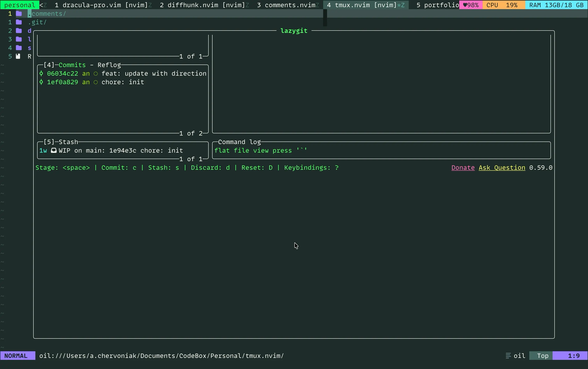
Task: Click the folder icon on oil row 4
Action: (x=19, y=48)
